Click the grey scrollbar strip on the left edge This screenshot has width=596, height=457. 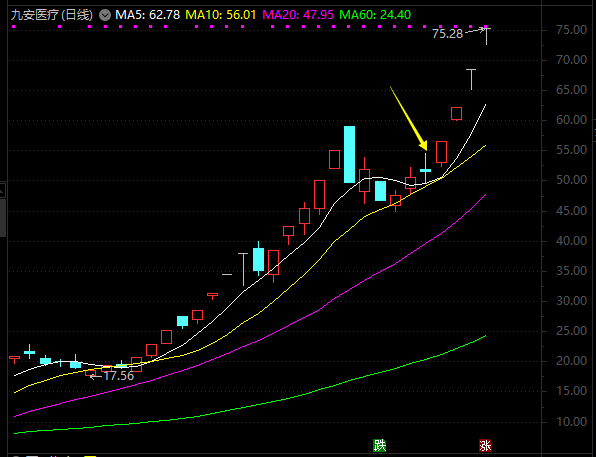[3, 217]
